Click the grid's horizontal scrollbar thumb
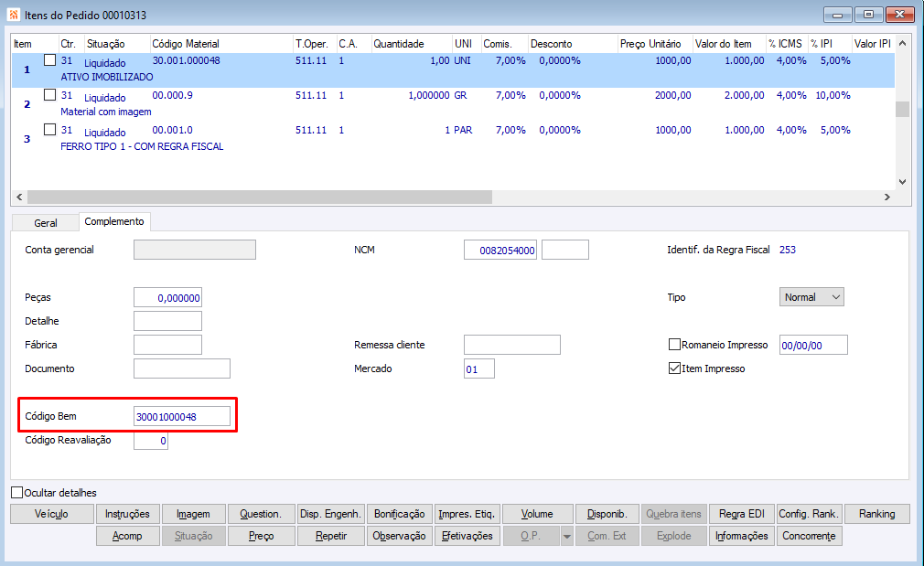The width and height of the screenshot is (924, 566). coord(259,197)
